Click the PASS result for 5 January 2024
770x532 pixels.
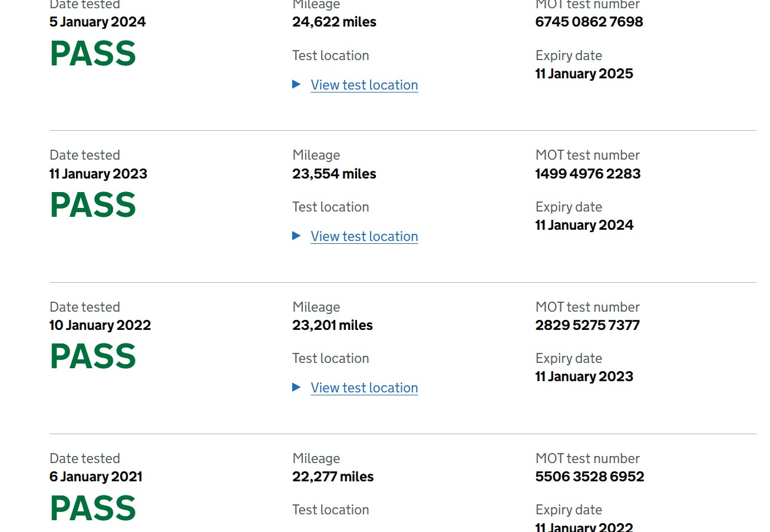coord(93,54)
